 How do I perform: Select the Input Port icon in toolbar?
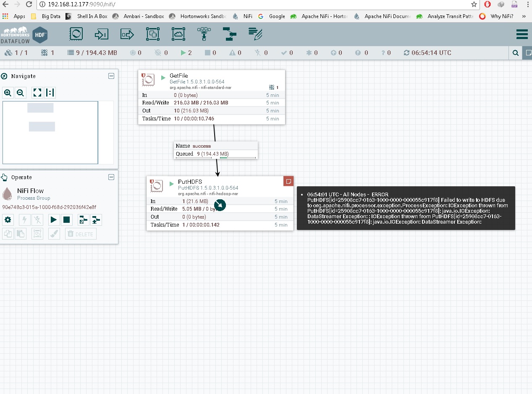[102, 34]
